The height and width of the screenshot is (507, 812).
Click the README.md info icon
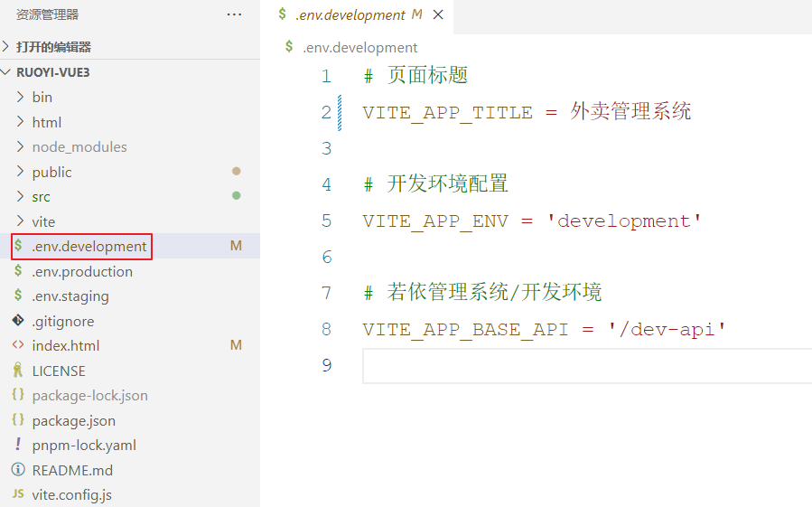(17, 470)
